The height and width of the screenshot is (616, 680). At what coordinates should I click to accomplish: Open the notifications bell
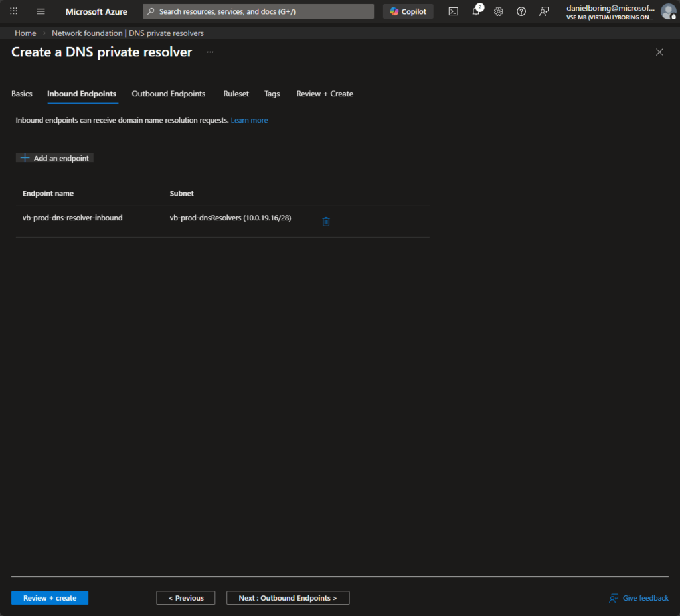coord(476,11)
